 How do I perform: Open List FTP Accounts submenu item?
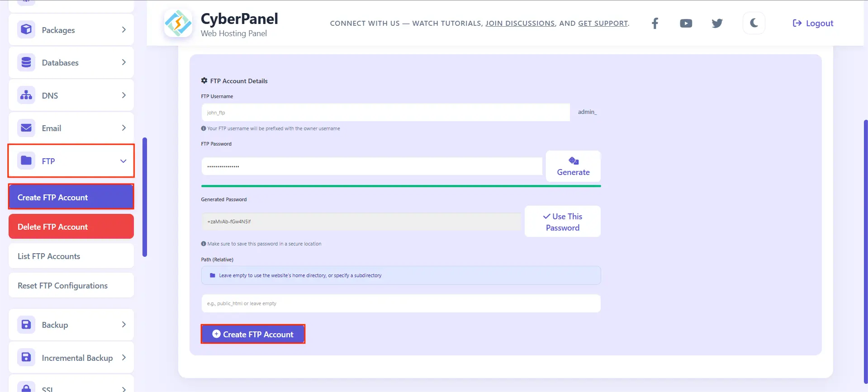(71, 256)
